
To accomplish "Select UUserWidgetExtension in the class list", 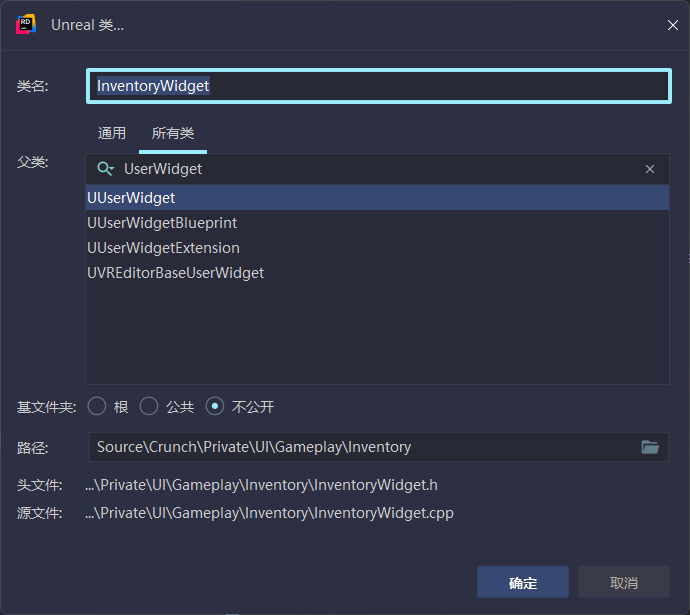I will coord(378,248).
